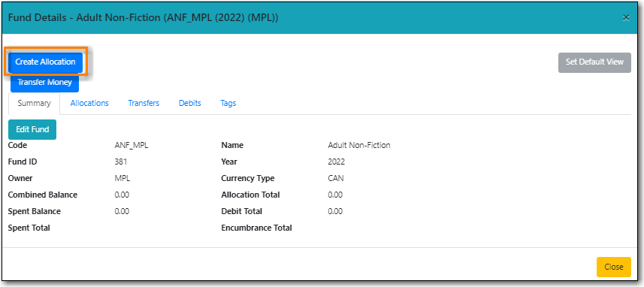Click the Combined Balance value 0.00

click(x=122, y=195)
